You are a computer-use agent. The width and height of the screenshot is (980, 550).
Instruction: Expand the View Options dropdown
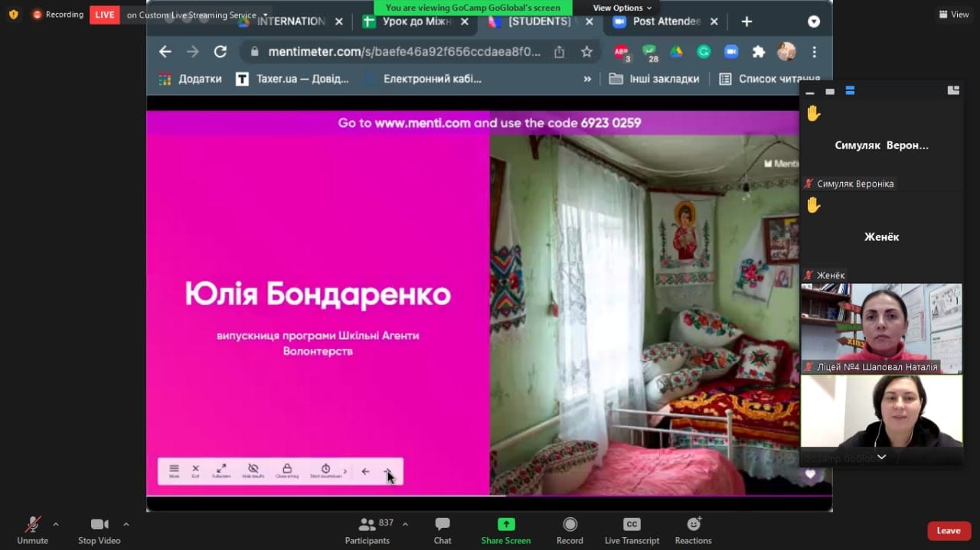[622, 8]
